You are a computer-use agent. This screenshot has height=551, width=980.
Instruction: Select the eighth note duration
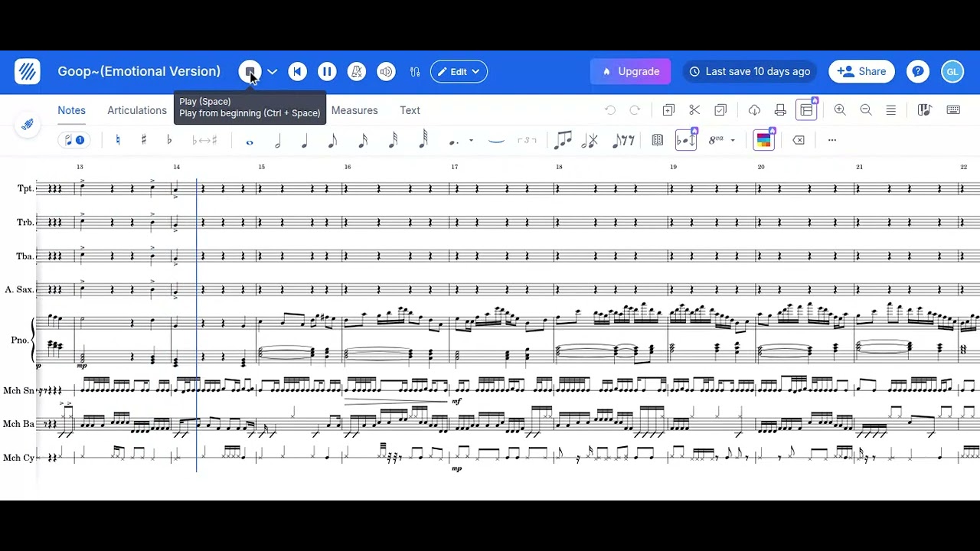pyautogui.click(x=333, y=140)
